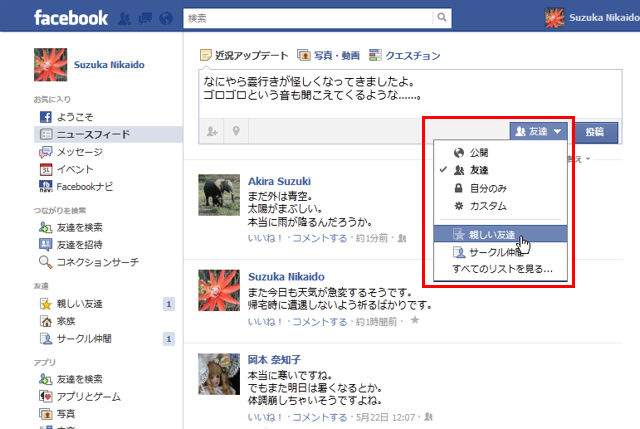640x429 pixels.
Task: Open the notifications globe icon in the header
Action: coord(166,18)
